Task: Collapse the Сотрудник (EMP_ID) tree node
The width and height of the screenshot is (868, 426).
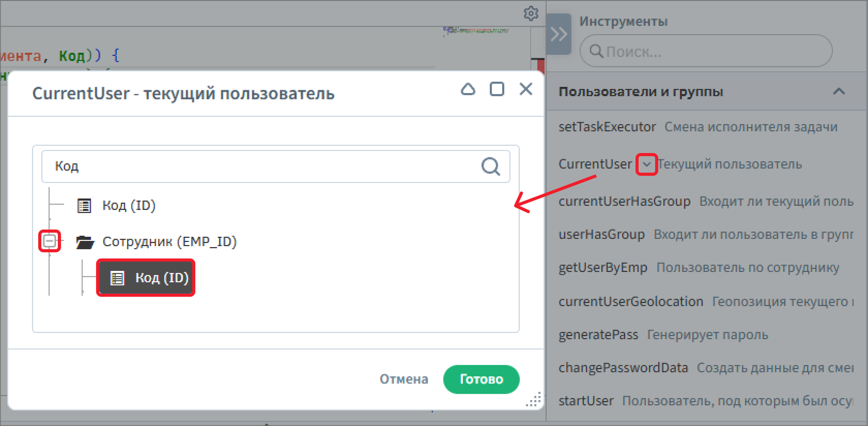Action: 50,241
